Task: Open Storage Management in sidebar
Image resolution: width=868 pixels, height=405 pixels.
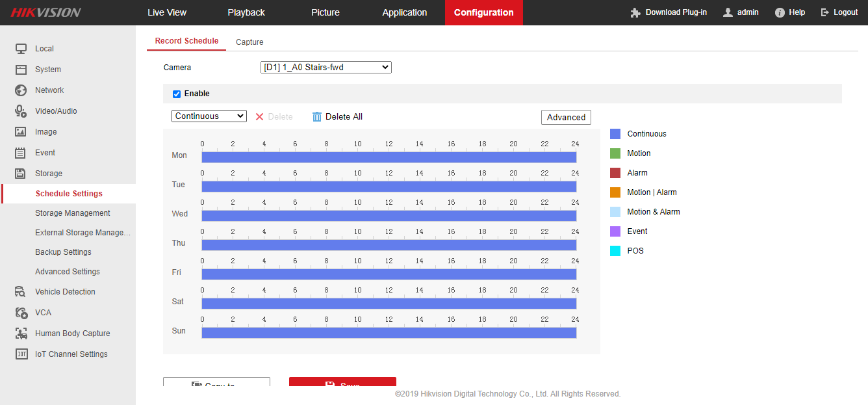Action: [x=73, y=213]
